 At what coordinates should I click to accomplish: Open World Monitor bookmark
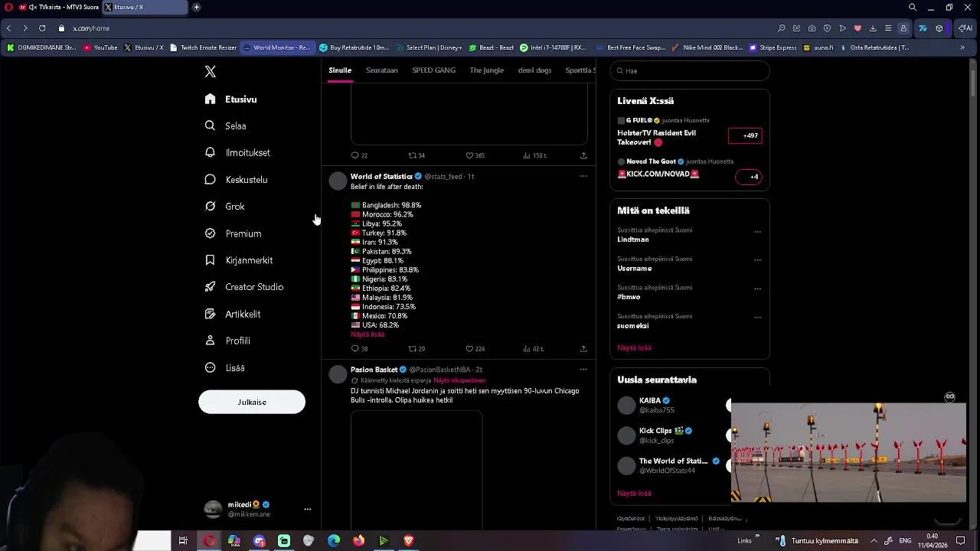(277, 47)
